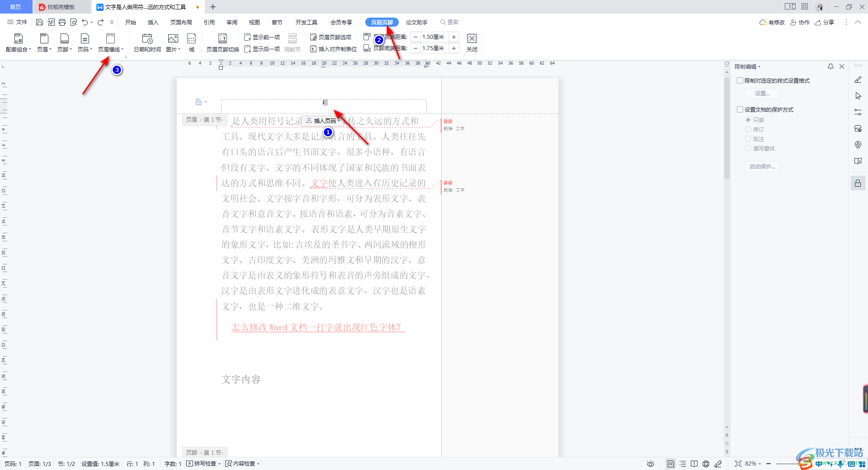Switch to the 论文助手 tab
The width and height of the screenshot is (868, 470).
point(417,22)
